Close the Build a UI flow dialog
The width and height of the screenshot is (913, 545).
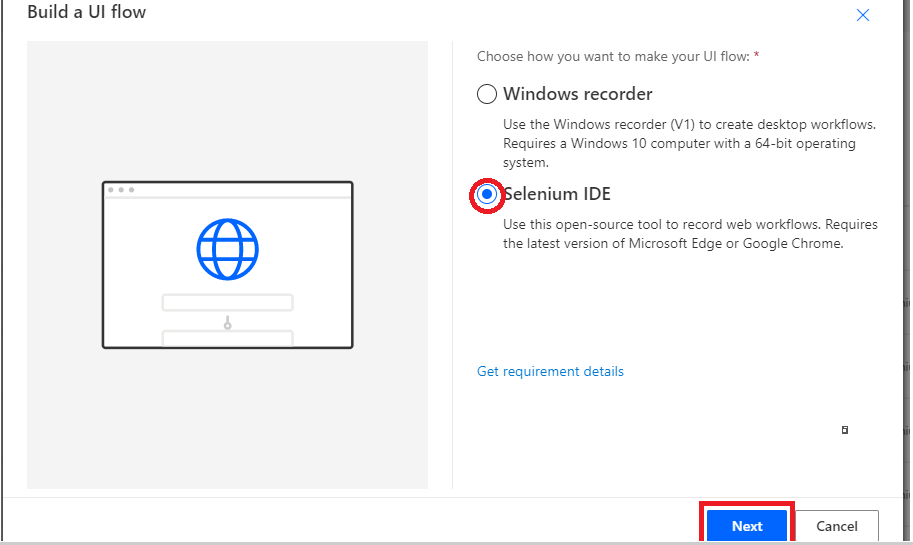tap(862, 15)
